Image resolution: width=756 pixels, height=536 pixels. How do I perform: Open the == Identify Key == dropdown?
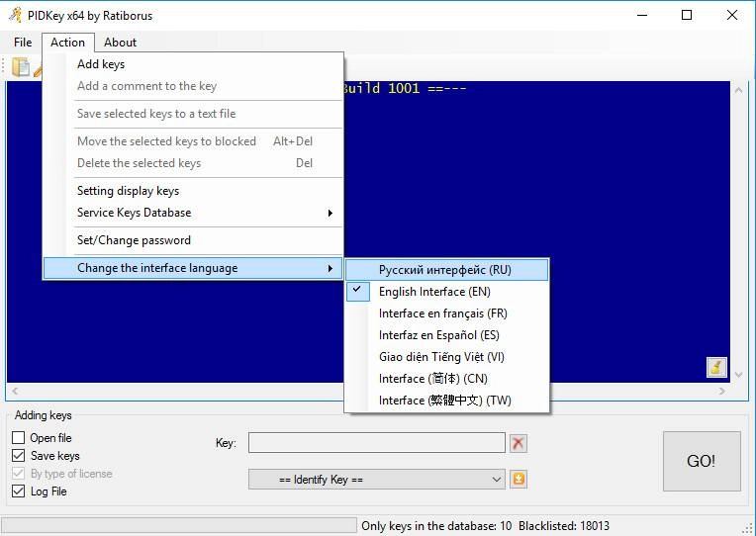click(x=377, y=479)
